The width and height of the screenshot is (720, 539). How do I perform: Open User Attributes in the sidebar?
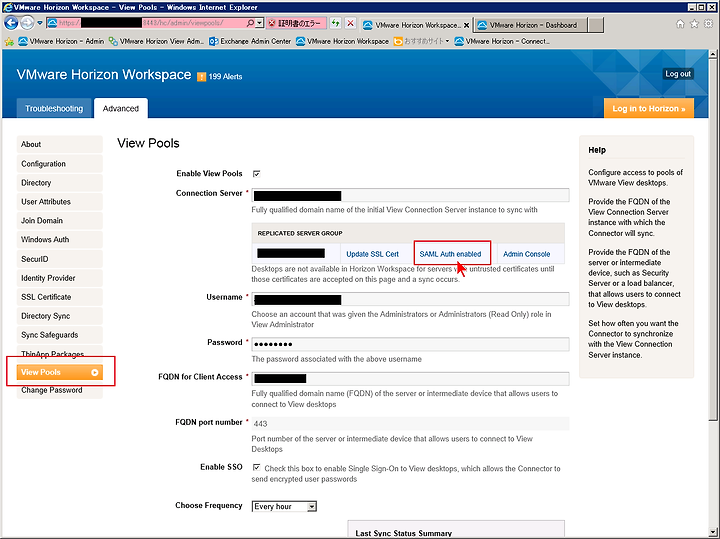59,202
